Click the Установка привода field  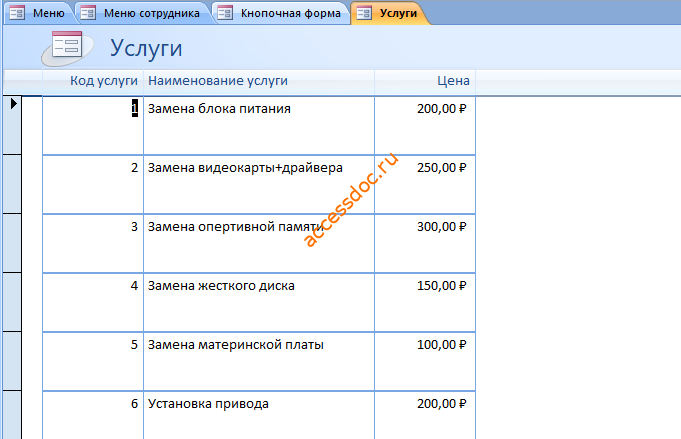click(259, 416)
